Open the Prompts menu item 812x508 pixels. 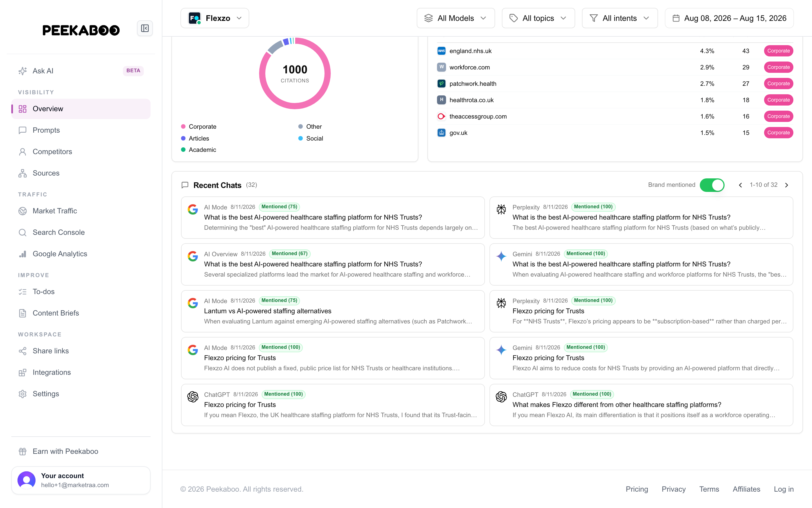click(81, 130)
